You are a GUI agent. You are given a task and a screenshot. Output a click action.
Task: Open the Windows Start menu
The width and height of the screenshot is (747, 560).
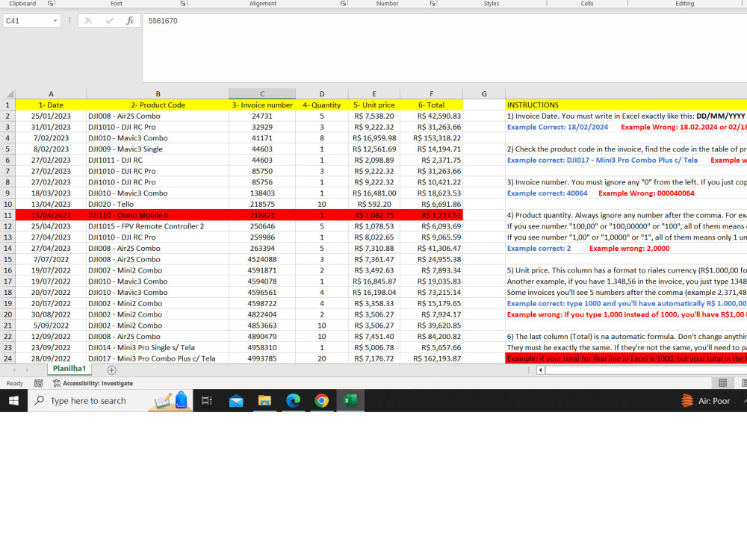(x=13, y=400)
